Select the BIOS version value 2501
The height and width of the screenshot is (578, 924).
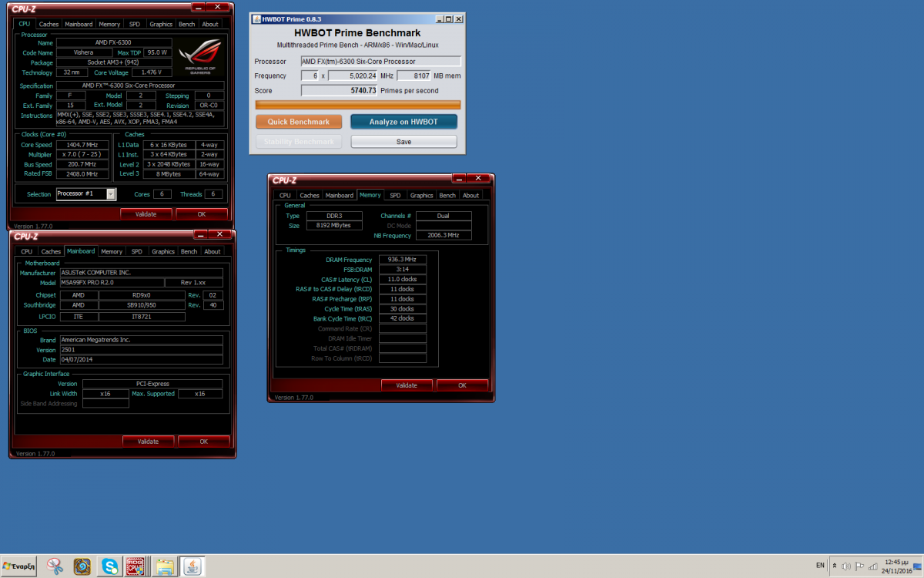pyautogui.click(x=142, y=349)
